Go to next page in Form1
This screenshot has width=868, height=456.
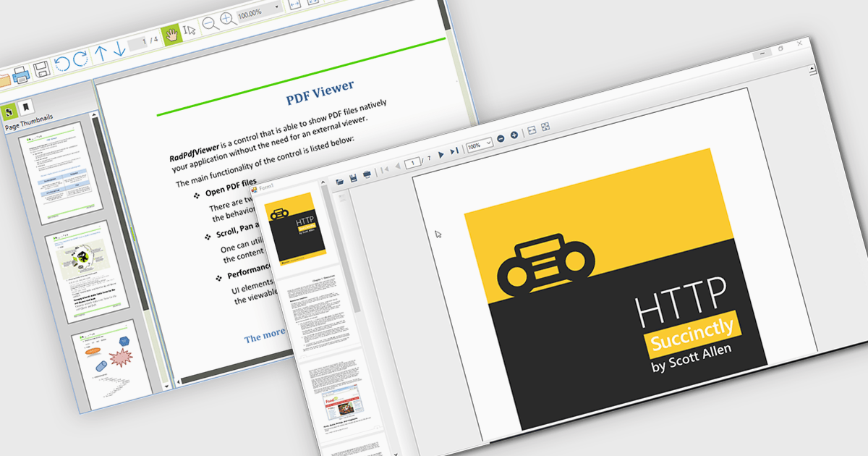tap(442, 156)
